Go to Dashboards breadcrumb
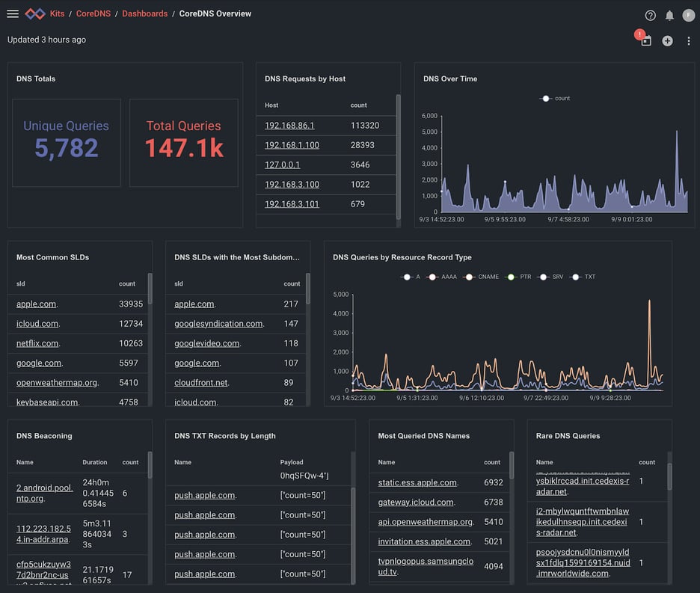Image resolution: width=700 pixels, height=593 pixels. click(144, 13)
